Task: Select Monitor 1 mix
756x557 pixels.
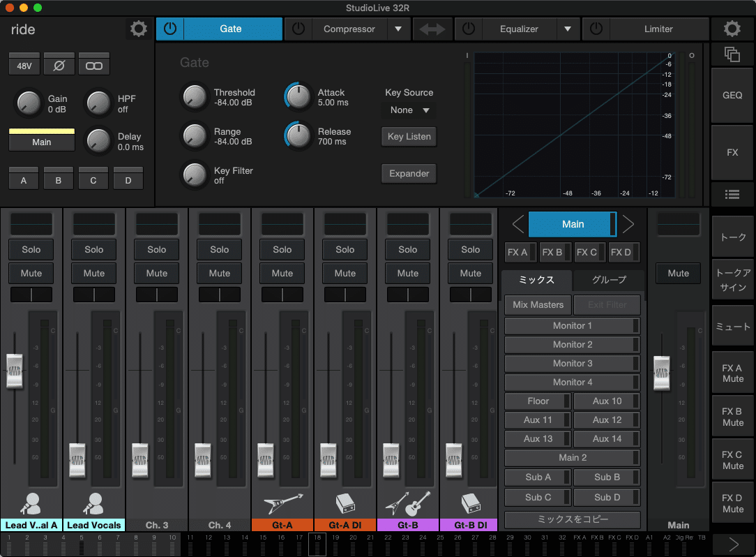Action: point(573,326)
